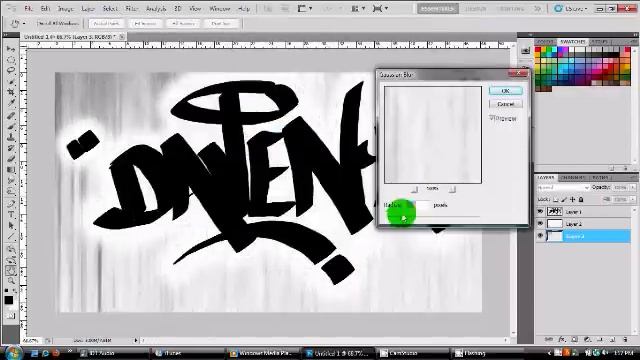This screenshot has width=640, height=360.
Task: Select the Hand tool in the toolbox
Action: 11,270
